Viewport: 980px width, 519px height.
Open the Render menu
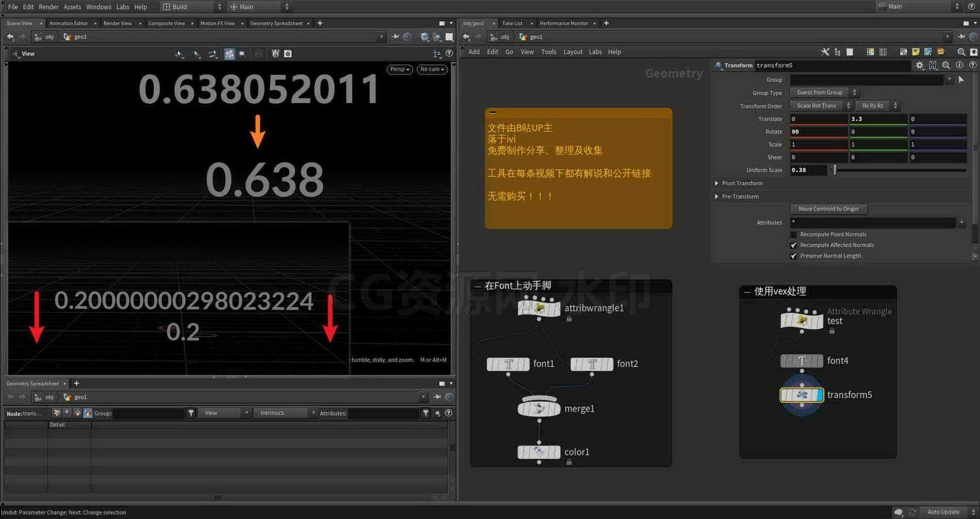(48, 7)
